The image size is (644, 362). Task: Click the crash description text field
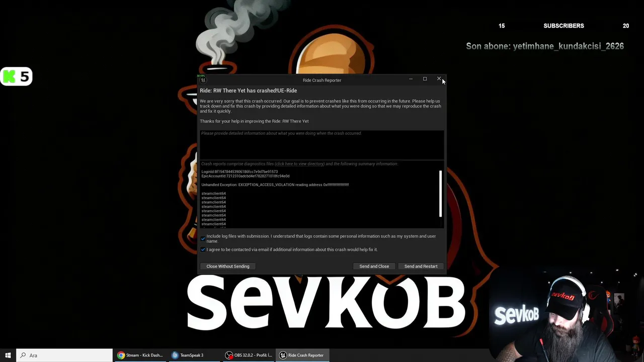coord(322,145)
